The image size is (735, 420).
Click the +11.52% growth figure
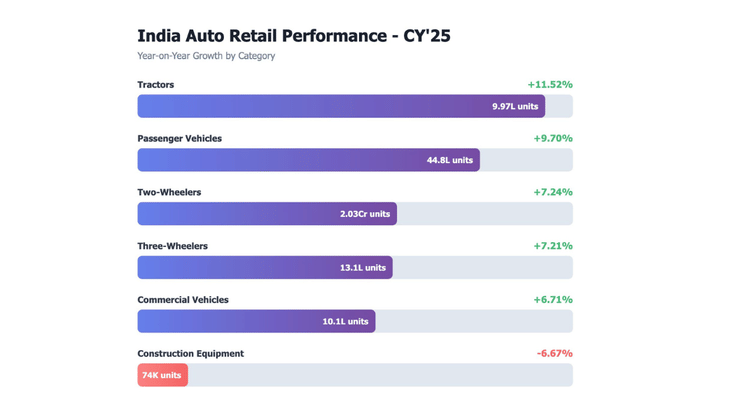[x=550, y=85]
